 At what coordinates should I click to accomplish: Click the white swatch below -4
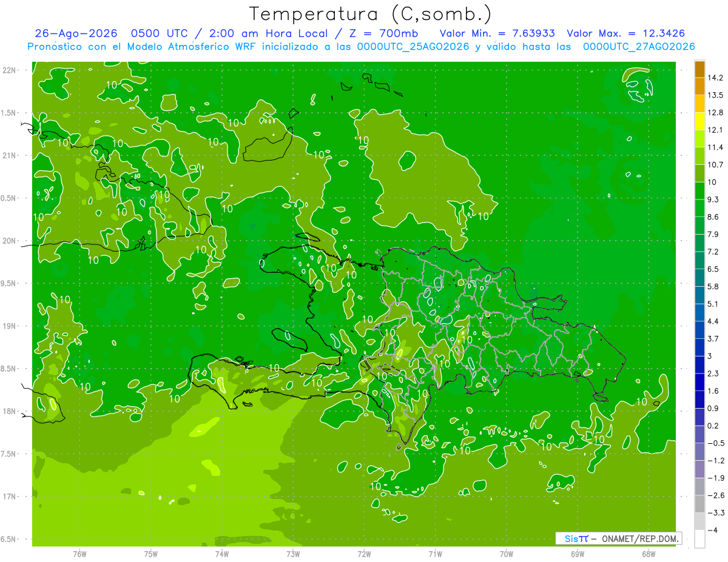699,539
